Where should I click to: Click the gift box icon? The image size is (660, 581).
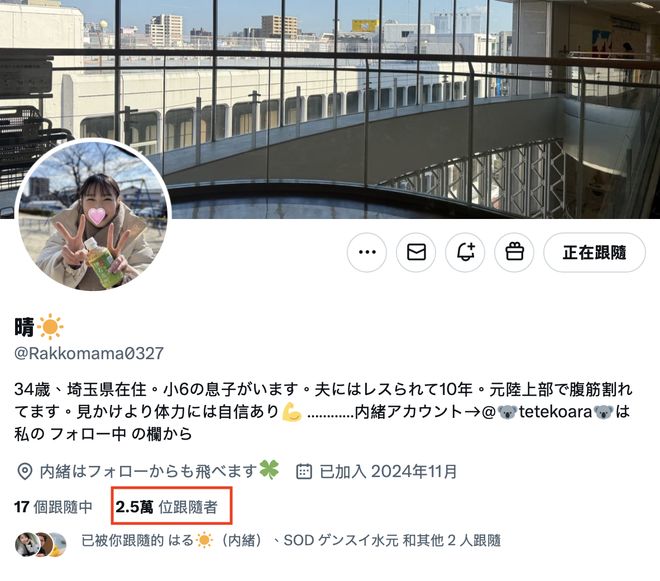514,252
